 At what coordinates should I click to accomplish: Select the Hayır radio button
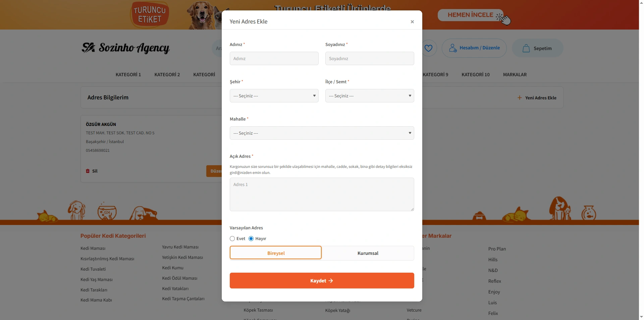[x=251, y=239]
